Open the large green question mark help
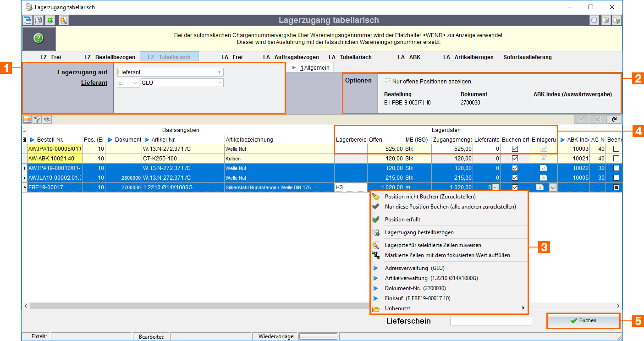This screenshot has width=644, height=341. pos(39,38)
